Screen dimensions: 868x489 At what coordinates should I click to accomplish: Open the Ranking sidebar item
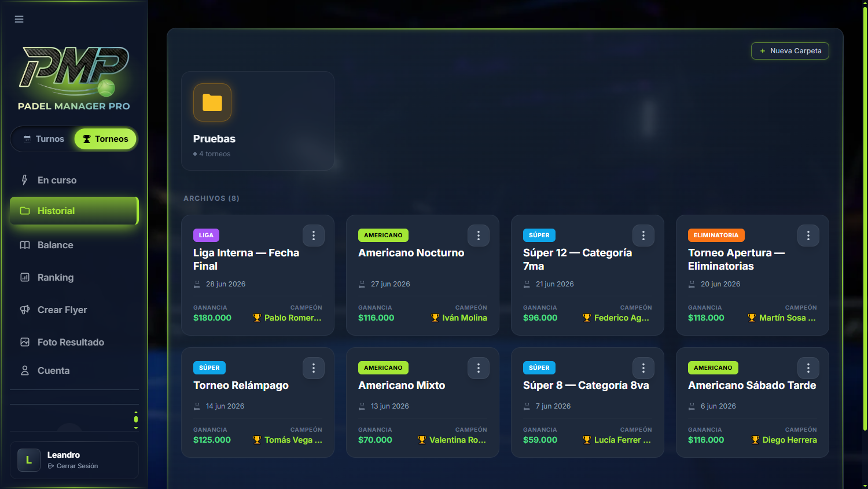74,277
